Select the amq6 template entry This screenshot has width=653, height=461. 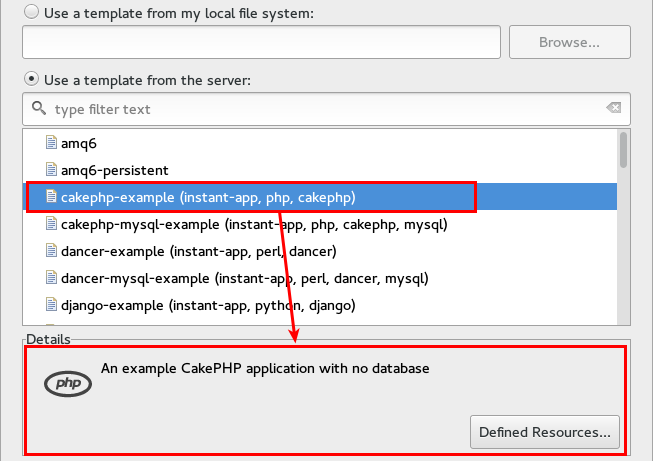click(x=79, y=143)
